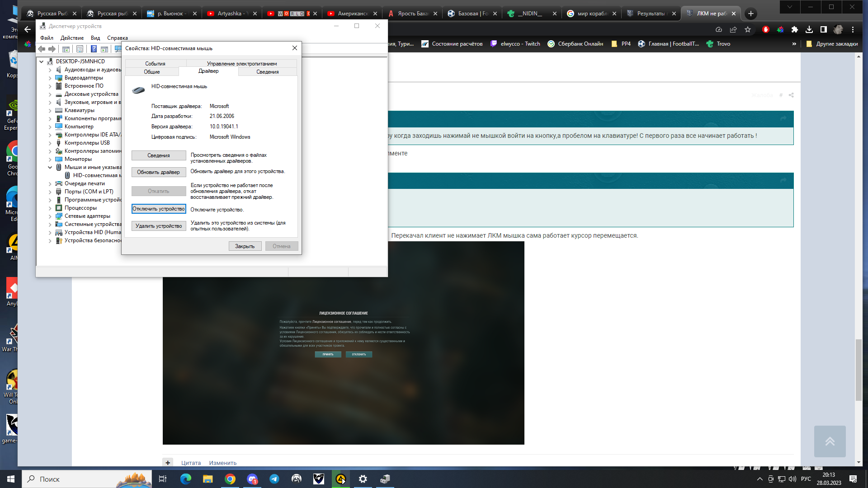Open the Вид menu
Viewport: 868px width, 488px height.
pyautogui.click(x=95, y=38)
